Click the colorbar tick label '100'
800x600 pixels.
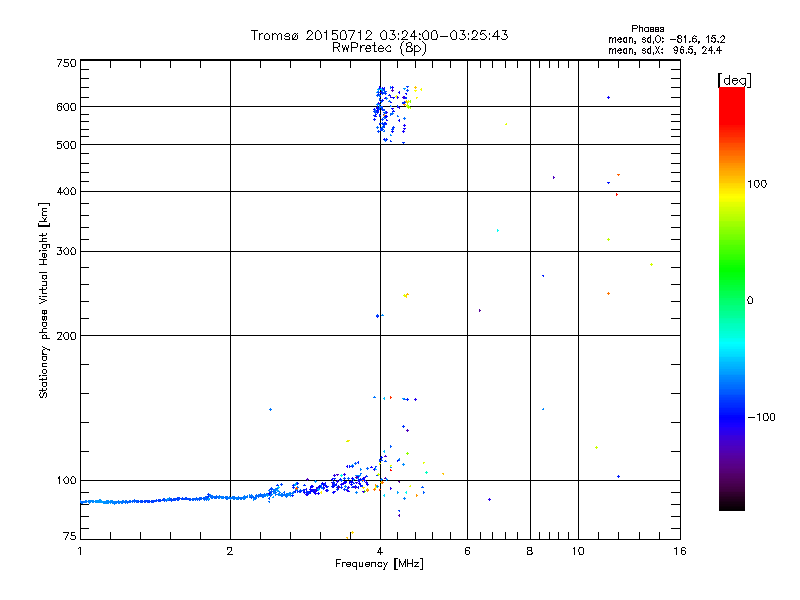click(757, 184)
